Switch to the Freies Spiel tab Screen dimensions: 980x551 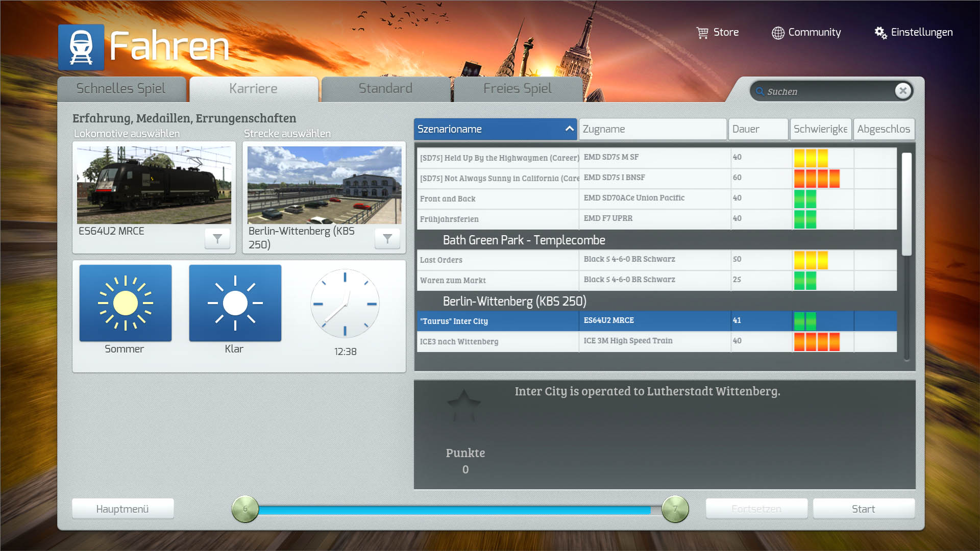[x=517, y=89]
